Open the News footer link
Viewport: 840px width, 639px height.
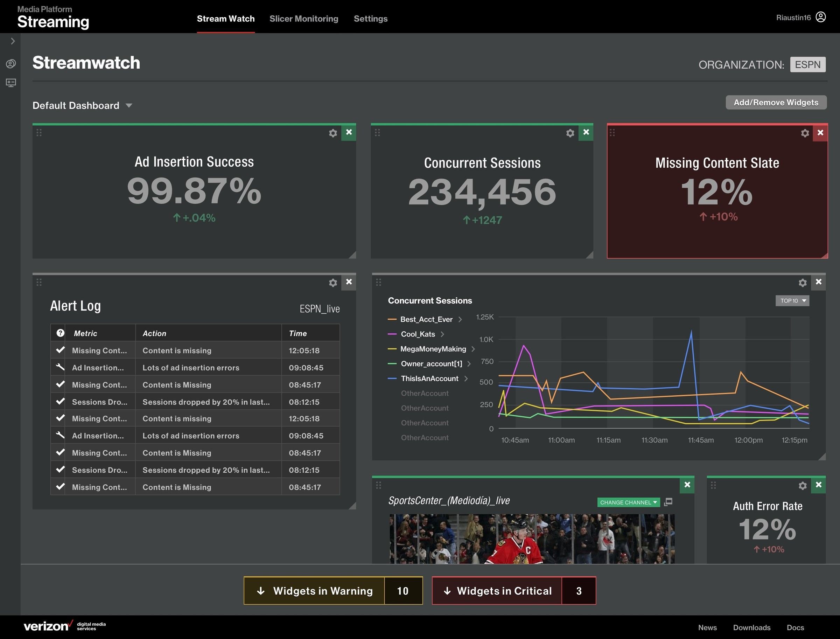click(x=707, y=627)
